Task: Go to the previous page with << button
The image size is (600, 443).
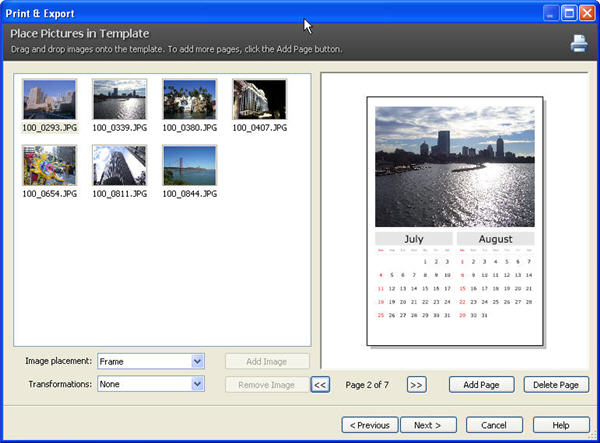Action: pos(320,384)
